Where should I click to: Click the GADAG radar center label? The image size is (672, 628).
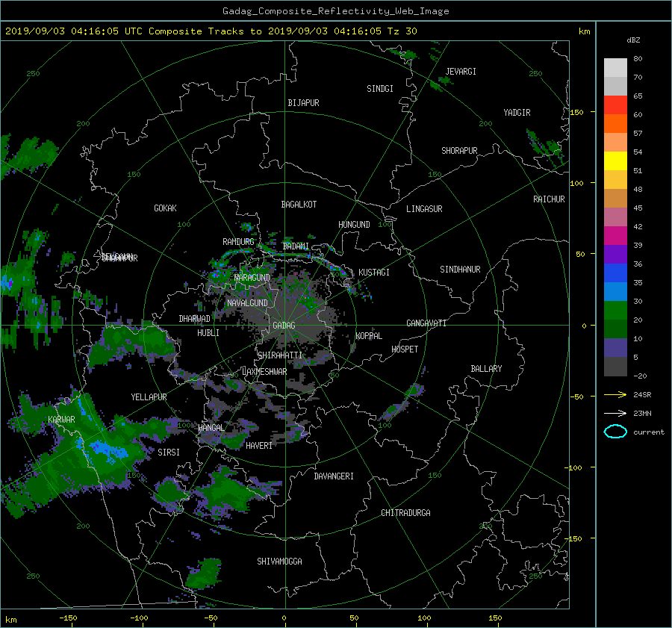coord(284,326)
